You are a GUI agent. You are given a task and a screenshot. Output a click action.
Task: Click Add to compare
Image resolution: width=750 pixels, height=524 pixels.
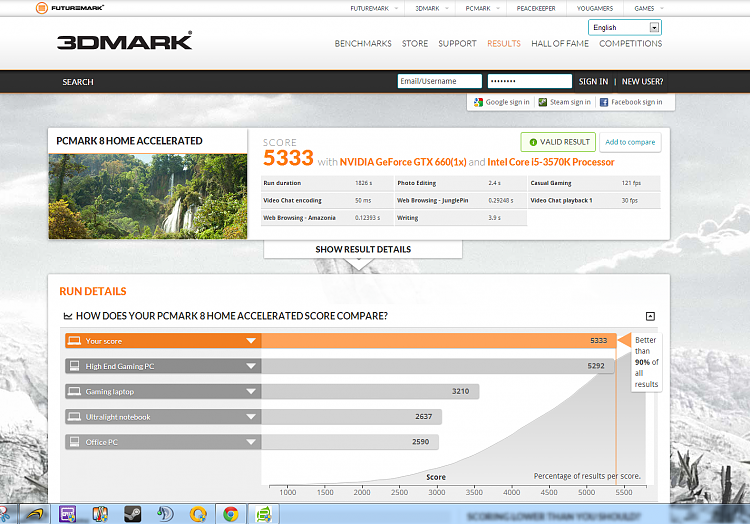pyautogui.click(x=630, y=142)
